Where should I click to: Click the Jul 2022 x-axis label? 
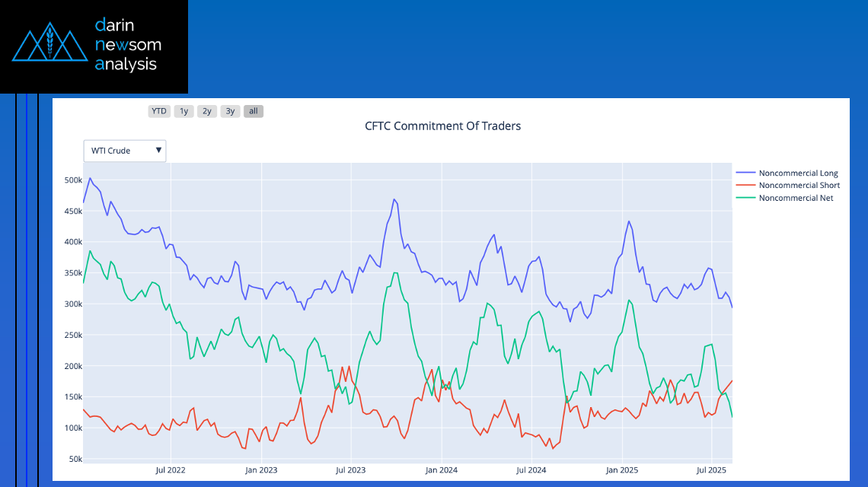tap(171, 470)
